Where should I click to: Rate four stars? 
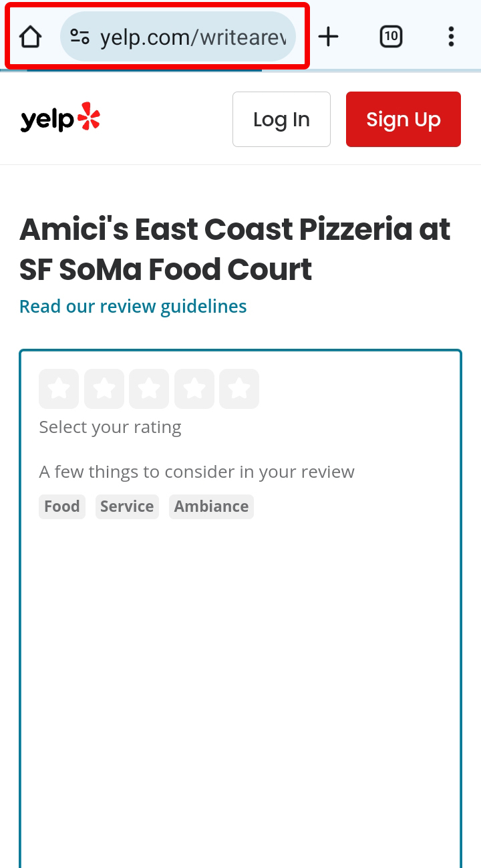(x=194, y=389)
